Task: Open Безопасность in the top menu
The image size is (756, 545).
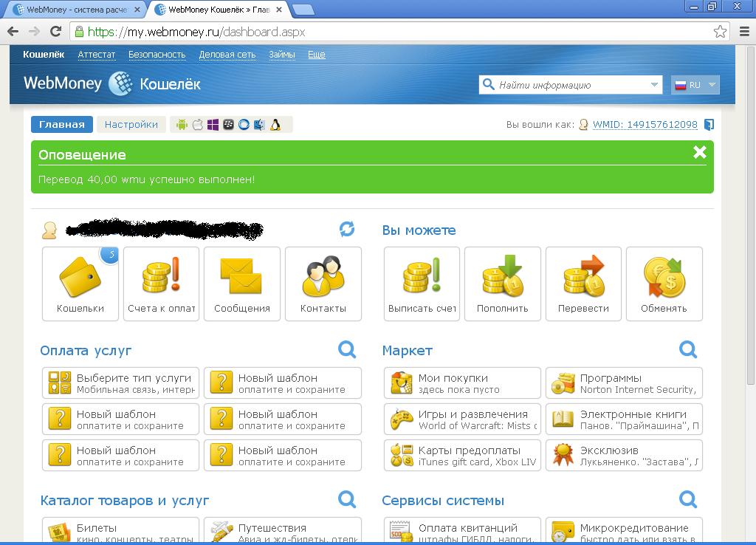Action: point(157,55)
